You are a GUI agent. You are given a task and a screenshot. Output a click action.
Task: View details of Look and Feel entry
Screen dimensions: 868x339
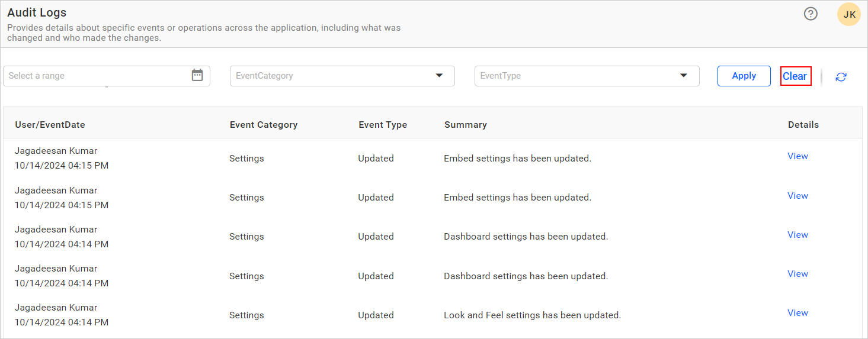coord(797,313)
